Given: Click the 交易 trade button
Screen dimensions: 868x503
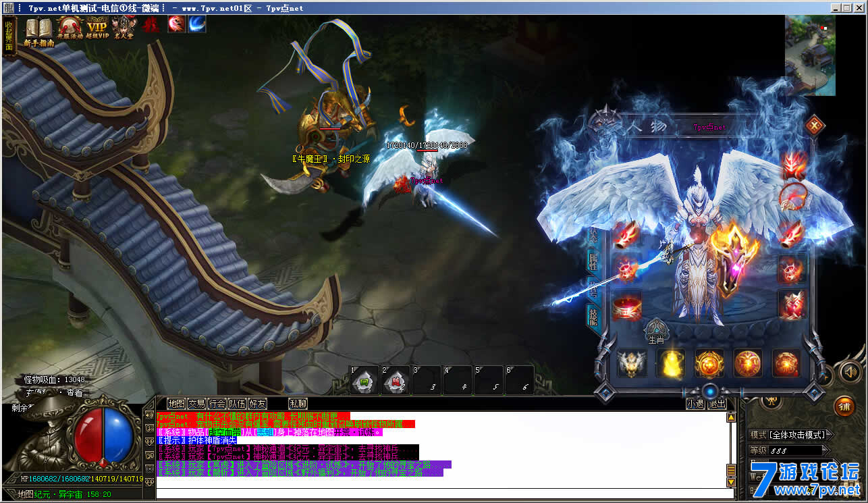Looking at the screenshot, I should pyautogui.click(x=196, y=404).
